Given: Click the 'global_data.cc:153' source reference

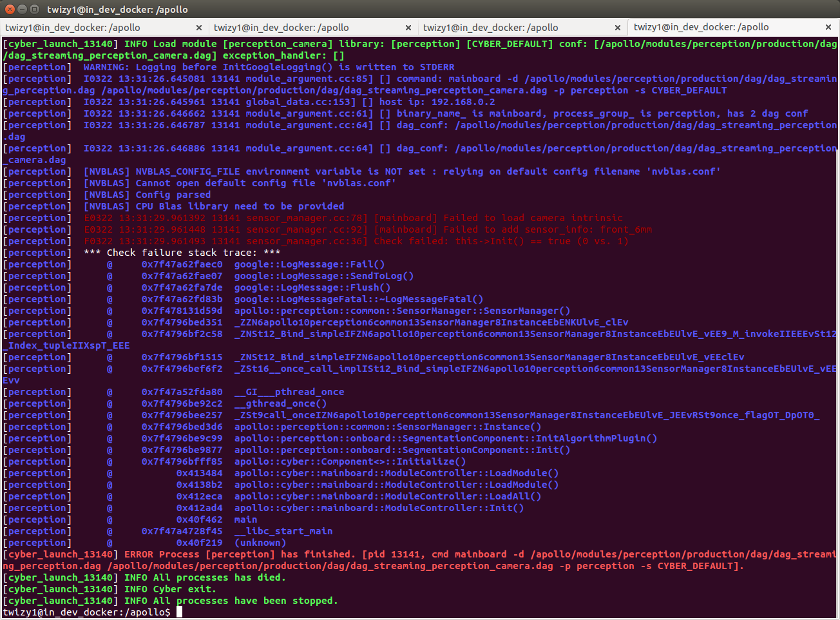Looking at the screenshot, I should 298,102.
